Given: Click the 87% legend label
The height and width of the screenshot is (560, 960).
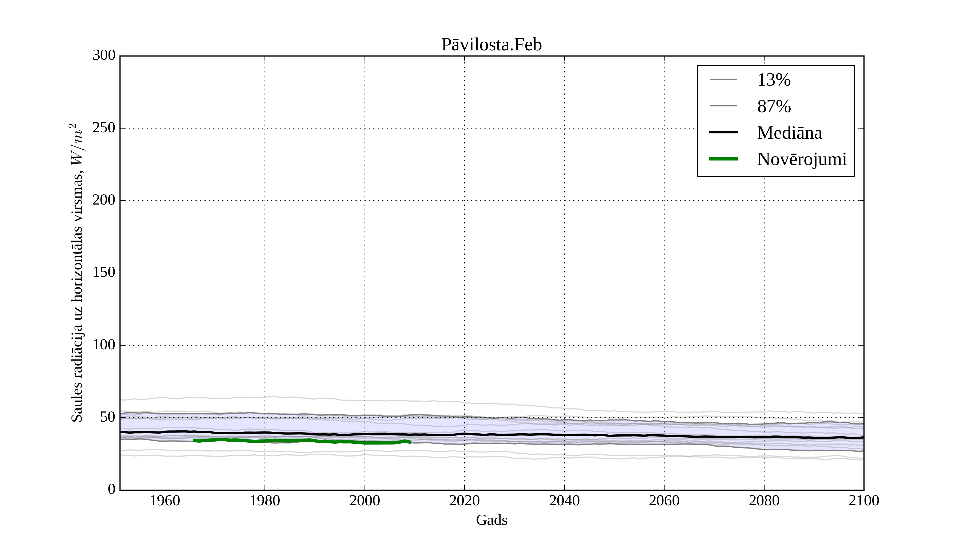Looking at the screenshot, I should 774,106.
